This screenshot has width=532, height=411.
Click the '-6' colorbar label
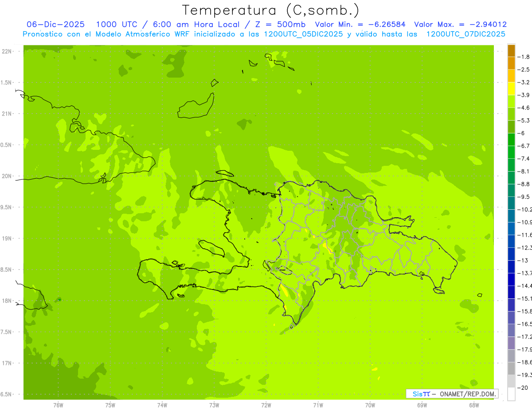[x=522, y=133]
